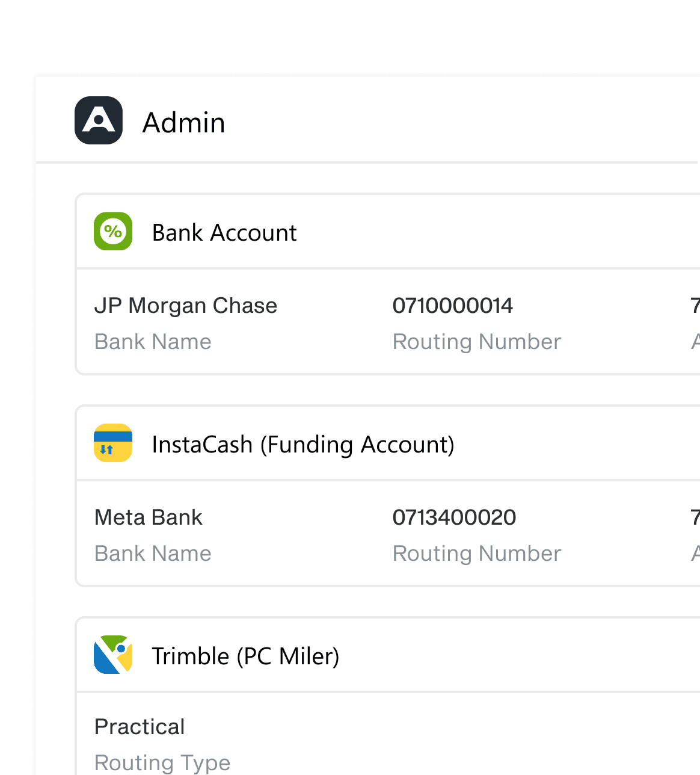Click routing number 0713400020
700x775 pixels.
pos(454,517)
